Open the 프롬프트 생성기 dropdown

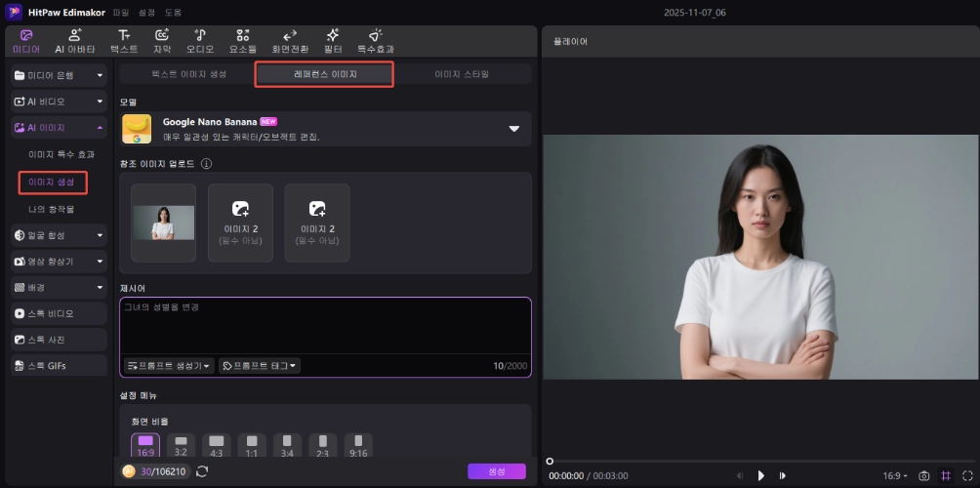(169, 366)
